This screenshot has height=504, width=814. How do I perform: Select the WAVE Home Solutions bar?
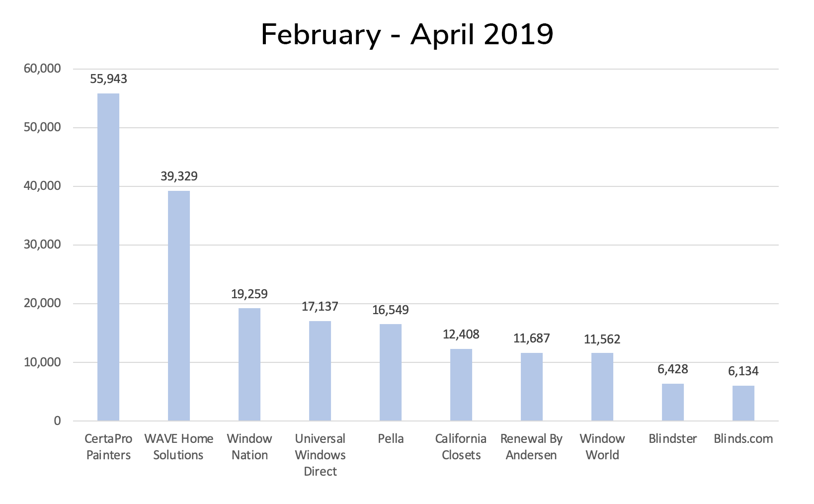(x=179, y=306)
